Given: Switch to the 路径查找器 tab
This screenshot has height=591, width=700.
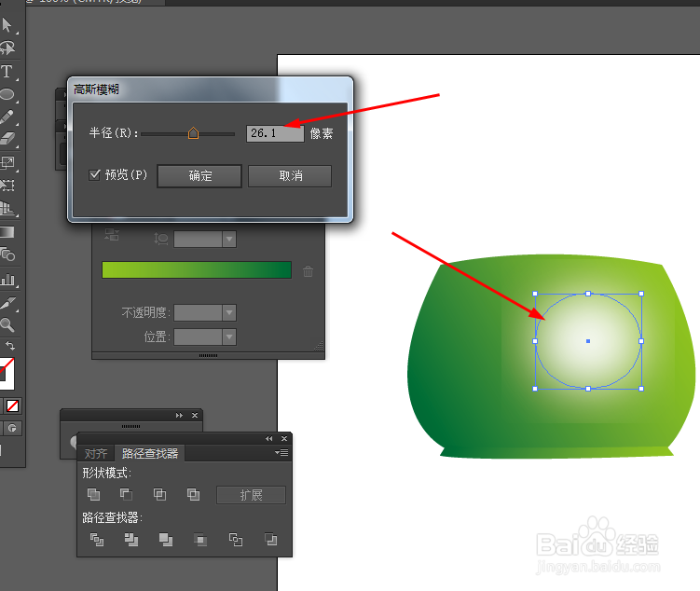Looking at the screenshot, I should [150, 454].
